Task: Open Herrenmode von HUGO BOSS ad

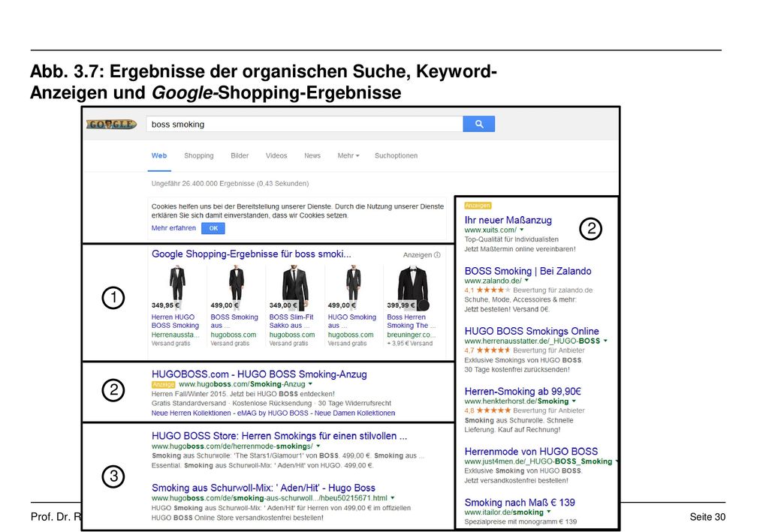Action: 531,452
